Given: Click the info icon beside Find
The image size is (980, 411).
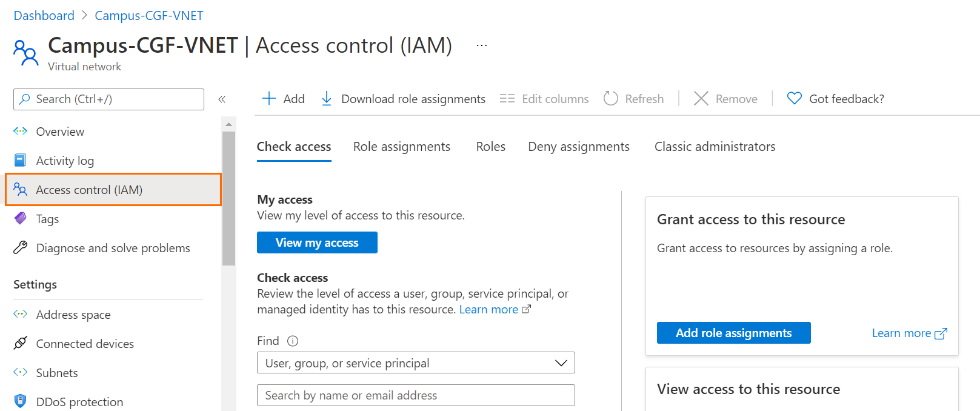Looking at the screenshot, I should pyautogui.click(x=293, y=341).
